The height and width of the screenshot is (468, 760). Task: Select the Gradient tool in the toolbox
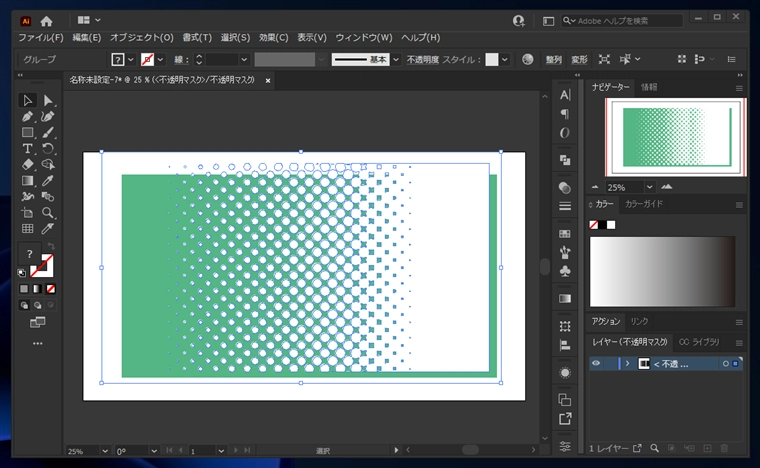point(27,181)
